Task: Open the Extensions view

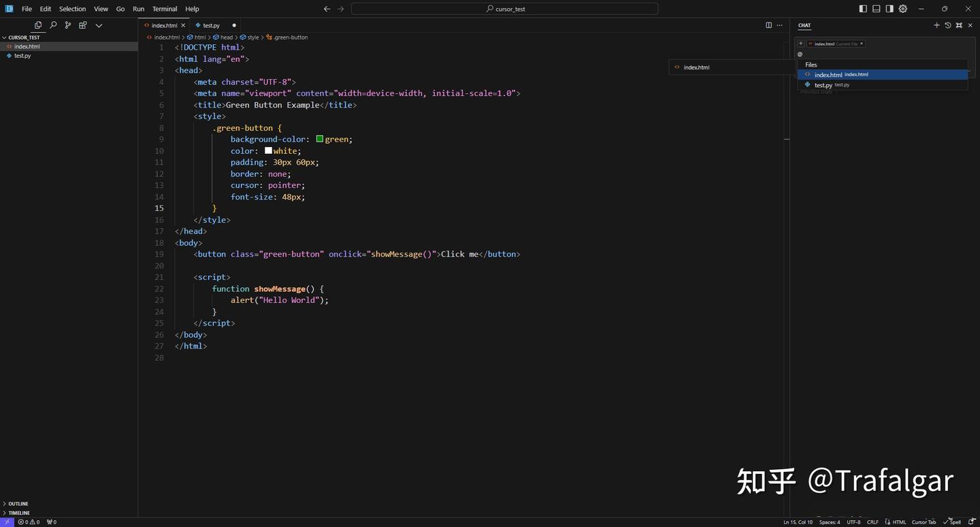Action: click(x=83, y=25)
